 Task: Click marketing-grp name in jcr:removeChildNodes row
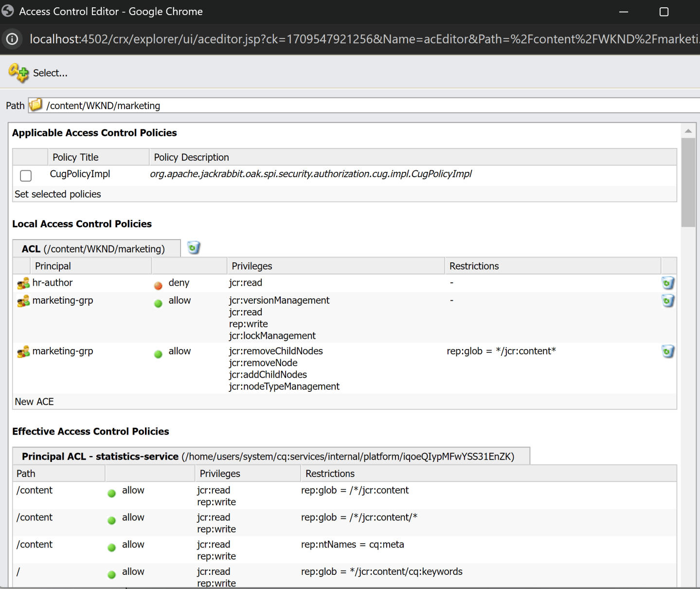click(x=63, y=351)
